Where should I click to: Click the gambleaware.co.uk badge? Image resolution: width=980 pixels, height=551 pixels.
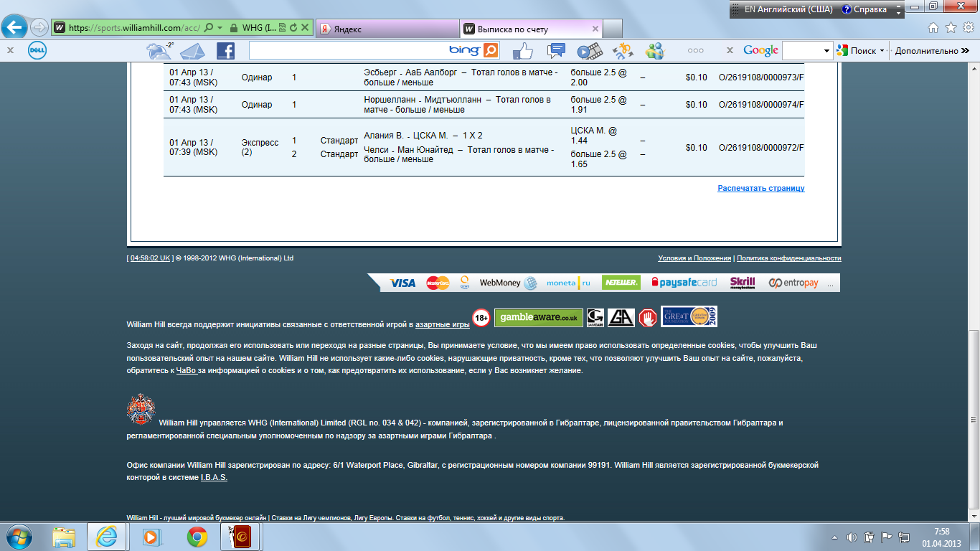point(538,317)
